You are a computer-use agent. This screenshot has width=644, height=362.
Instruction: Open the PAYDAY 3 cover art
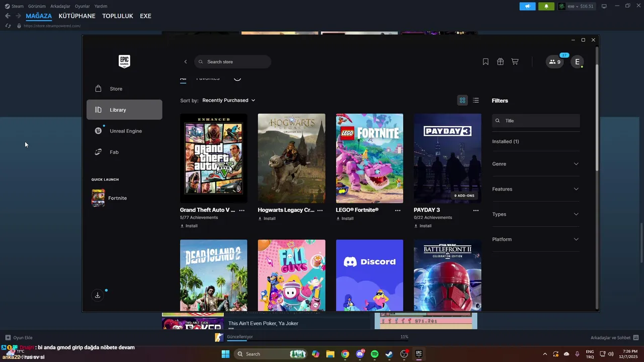pyautogui.click(x=447, y=158)
